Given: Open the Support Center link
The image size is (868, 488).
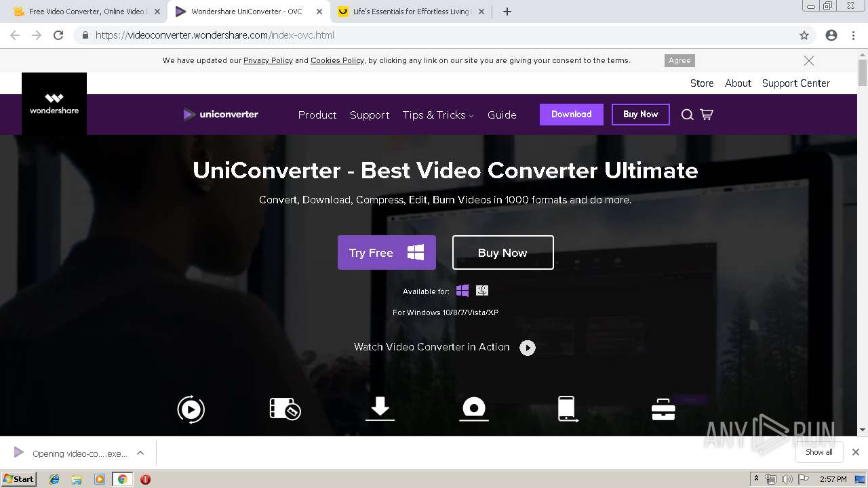Looking at the screenshot, I should (x=796, y=83).
